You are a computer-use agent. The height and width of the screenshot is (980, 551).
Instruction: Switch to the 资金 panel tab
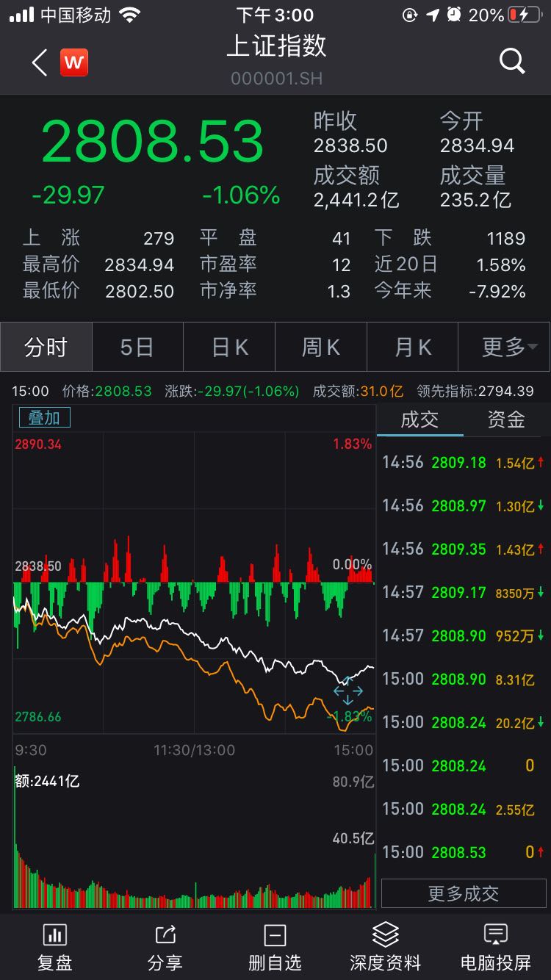[x=506, y=419]
